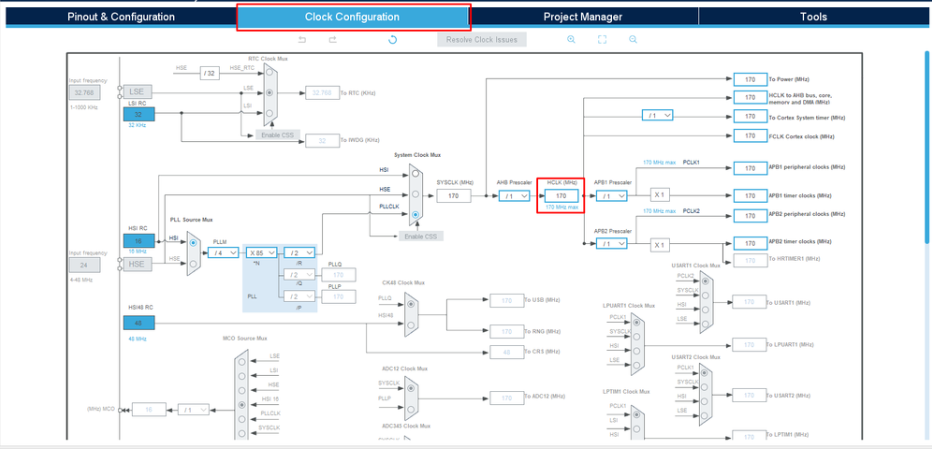Select HSI in USART1 Clock Mux
This screenshot has width=932, height=450.
pyautogui.click(x=705, y=309)
